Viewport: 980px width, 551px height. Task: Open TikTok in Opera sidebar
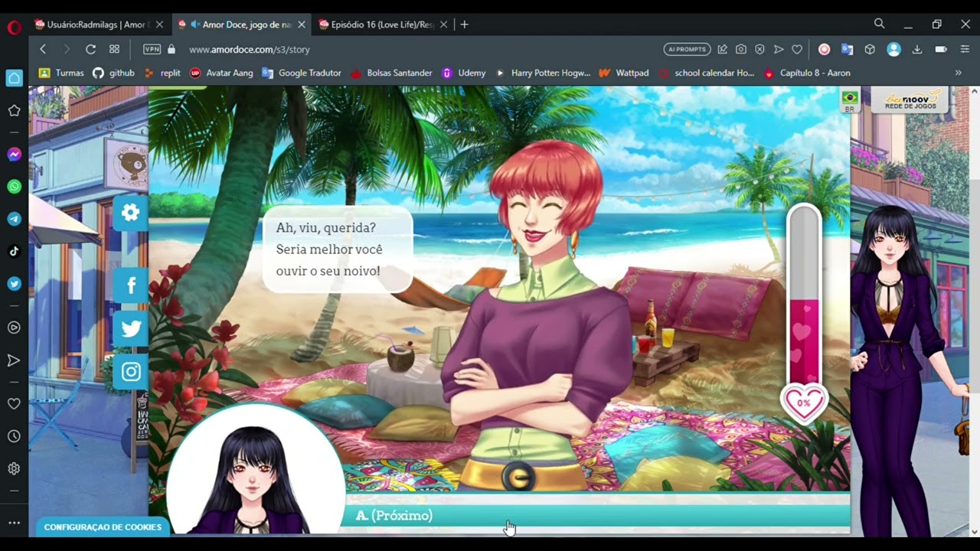coord(14,251)
